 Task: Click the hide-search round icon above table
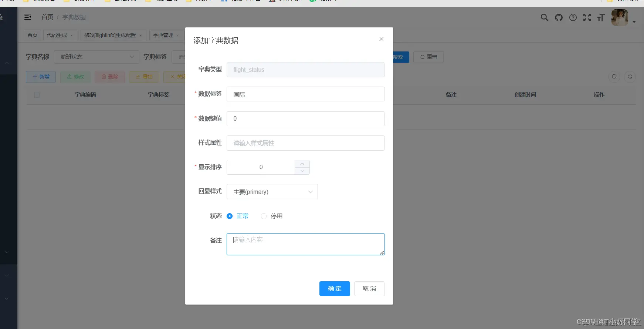[614, 77]
